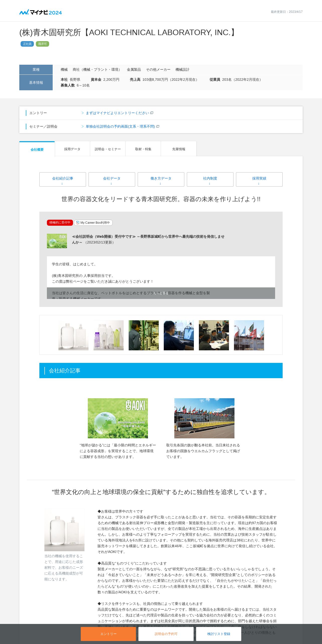Click 従業員 203名 value
This screenshot has height=644, width=322.
coord(236,79)
